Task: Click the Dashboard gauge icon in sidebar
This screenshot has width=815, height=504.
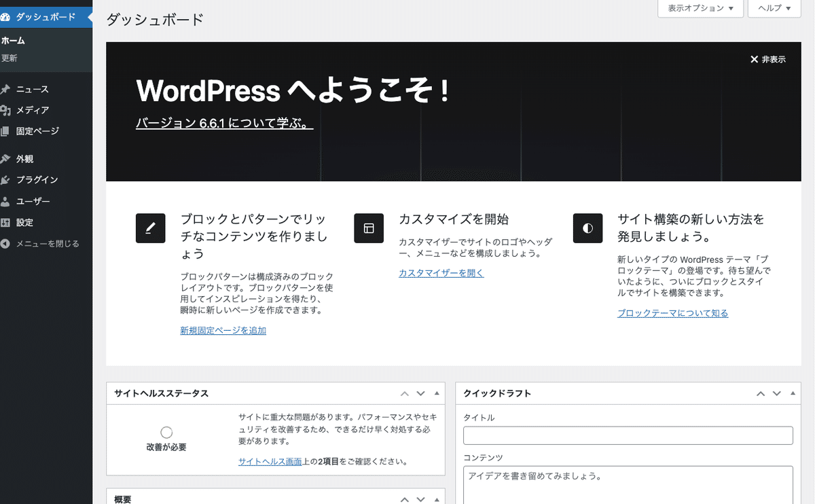Action: click(5, 16)
